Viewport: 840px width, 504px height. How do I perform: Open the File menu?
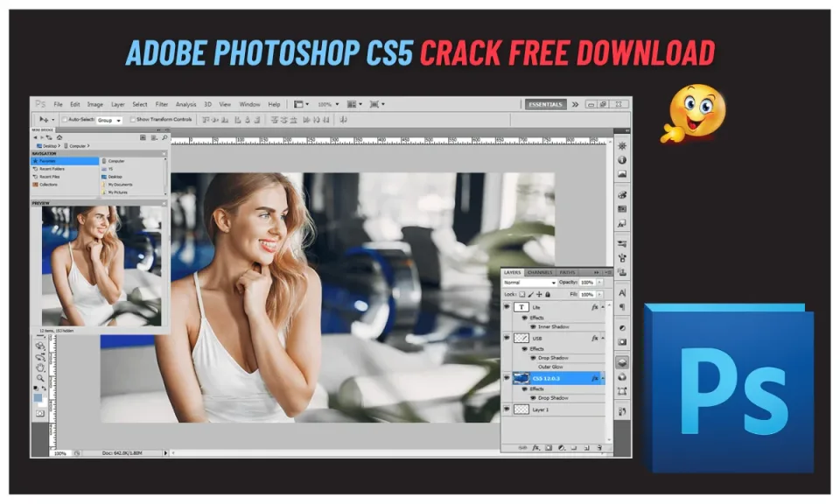tap(59, 104)
